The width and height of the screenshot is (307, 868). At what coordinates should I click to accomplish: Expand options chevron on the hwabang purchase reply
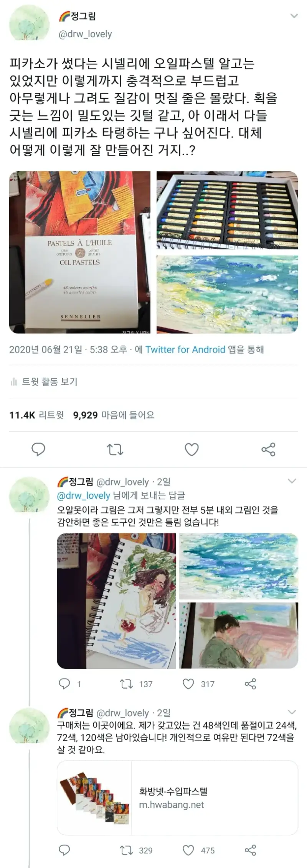[x=292, y=712]
